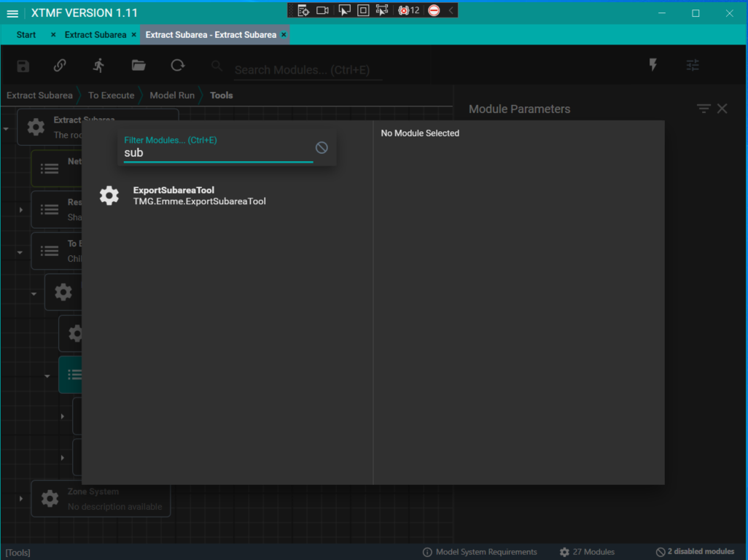Open the hamburger main menu

(12, 13)
